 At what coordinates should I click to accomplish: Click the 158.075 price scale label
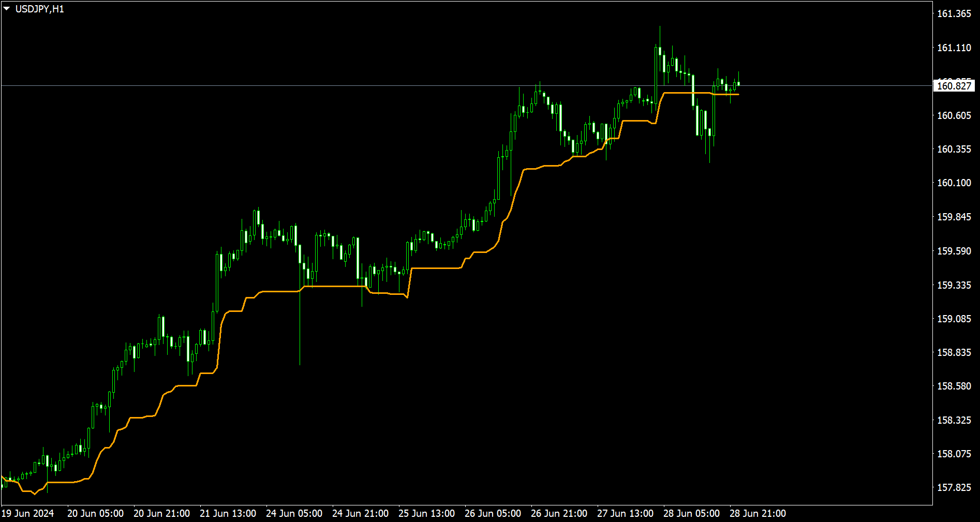tap(954, 454)
